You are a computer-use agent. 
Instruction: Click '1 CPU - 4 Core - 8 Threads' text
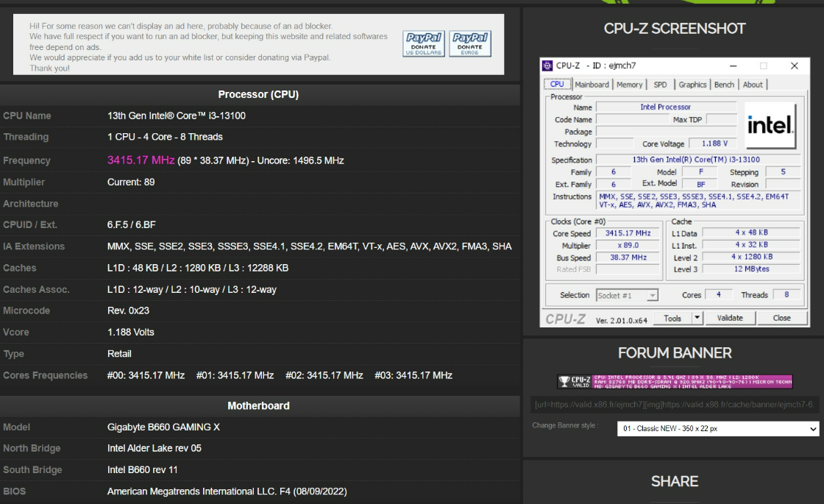point(165,137)
